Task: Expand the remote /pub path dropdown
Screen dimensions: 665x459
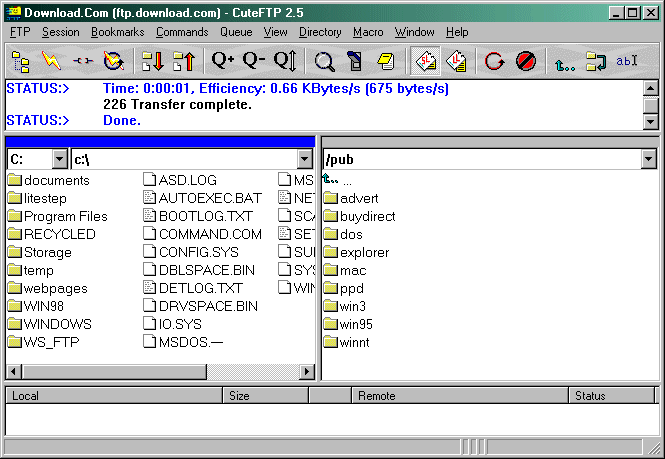Action: click(648, 159)
